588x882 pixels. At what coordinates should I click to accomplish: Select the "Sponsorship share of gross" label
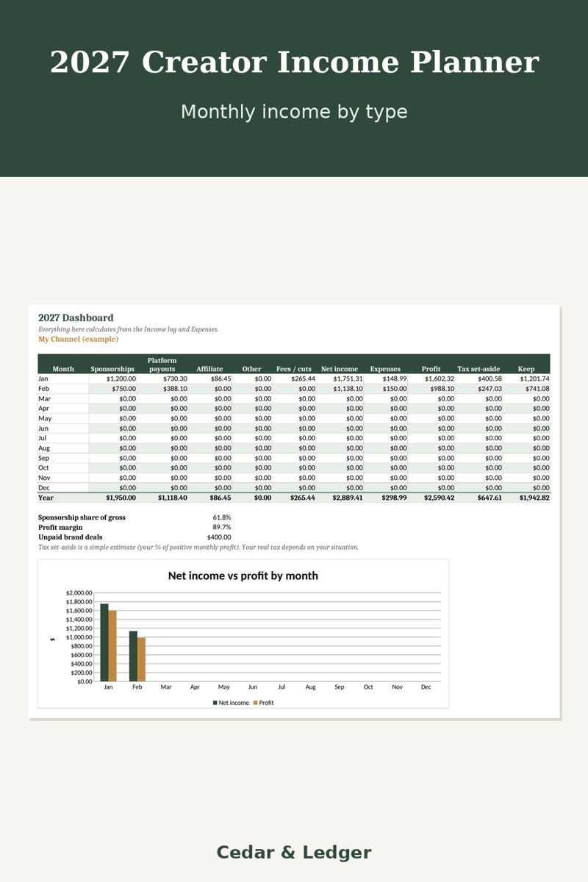(82, 517)
